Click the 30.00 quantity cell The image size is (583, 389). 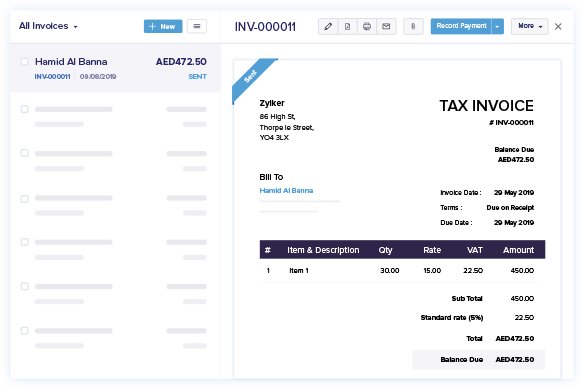(389, 270)
